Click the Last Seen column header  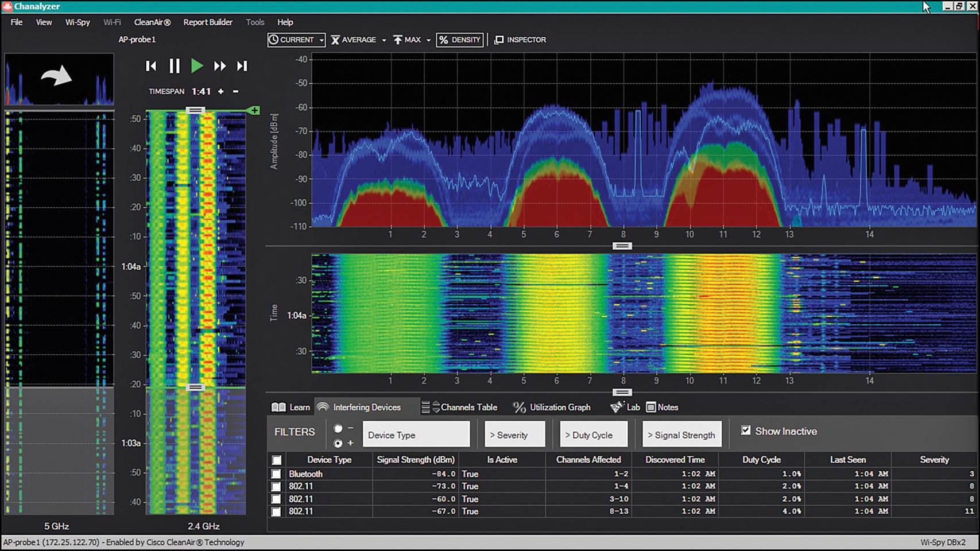[x=847, y=460]
